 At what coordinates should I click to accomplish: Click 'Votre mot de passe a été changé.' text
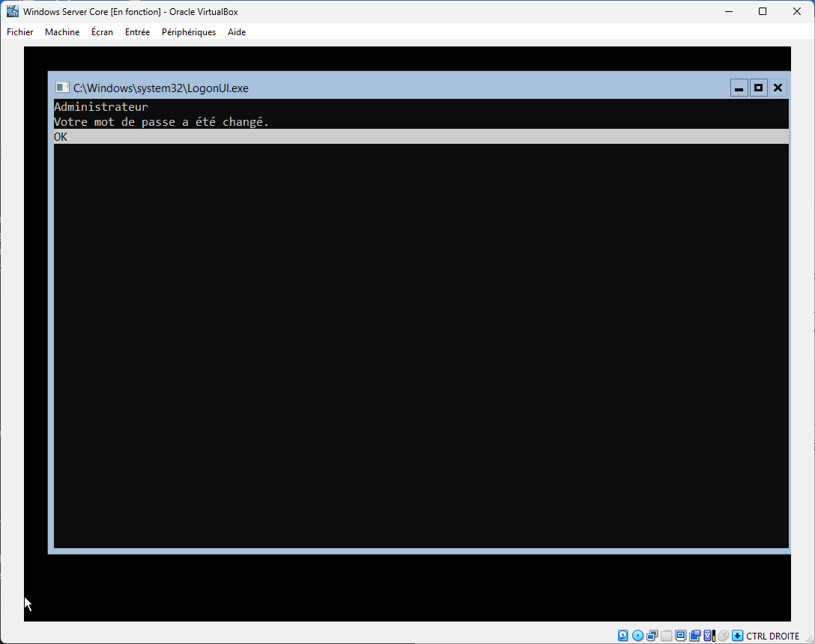[161, 121]
